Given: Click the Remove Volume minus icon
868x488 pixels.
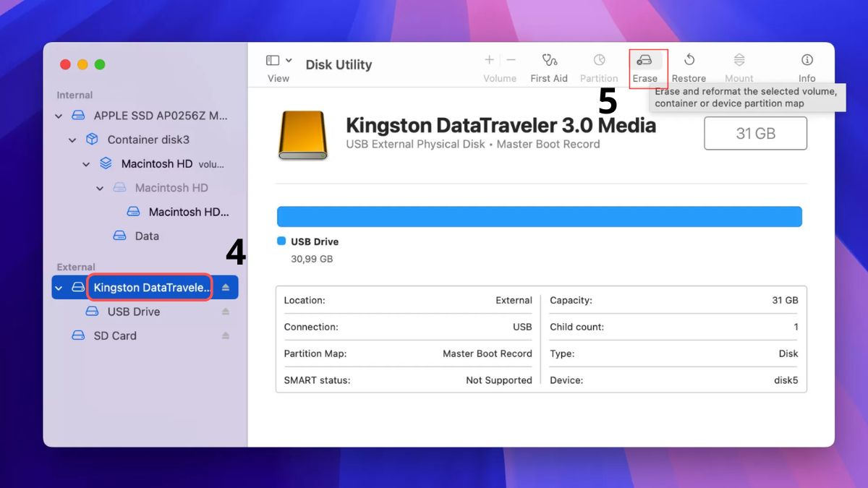Looking at the screenshot, I should click(511, 59).
